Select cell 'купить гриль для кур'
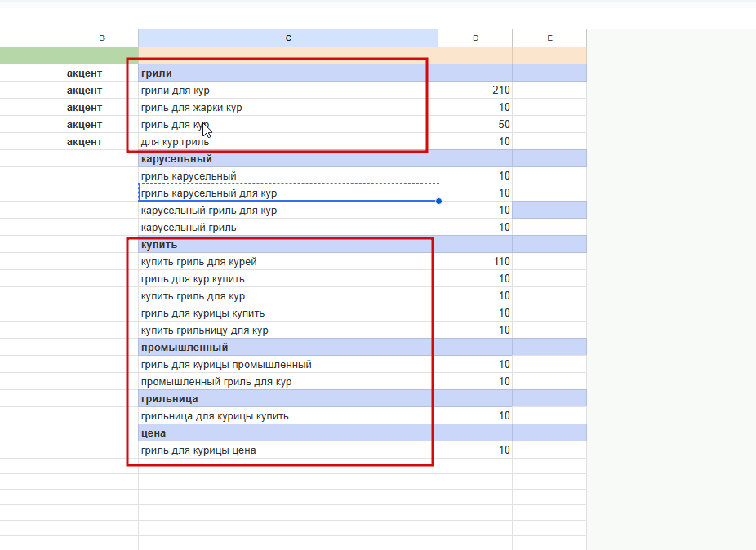The image size is (756, 550). (288, 296)
